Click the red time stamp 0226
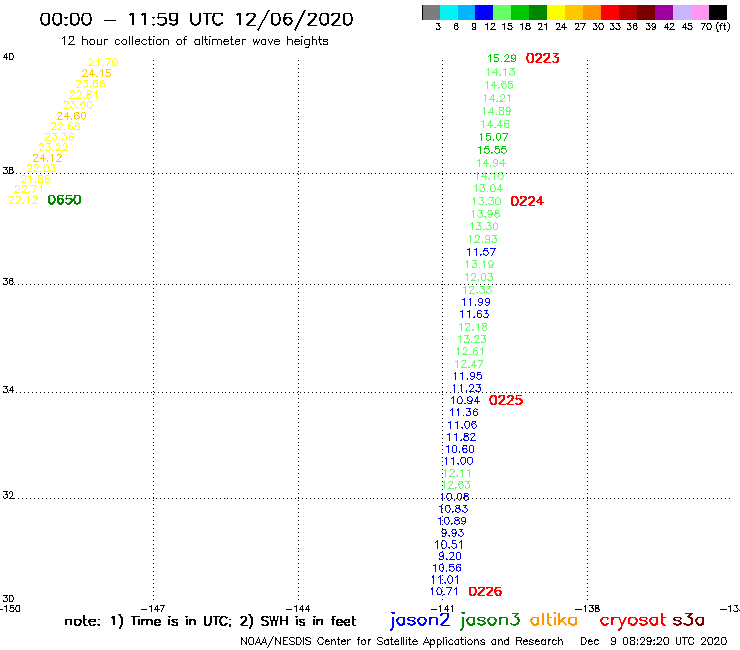 [x=485, y=591]
